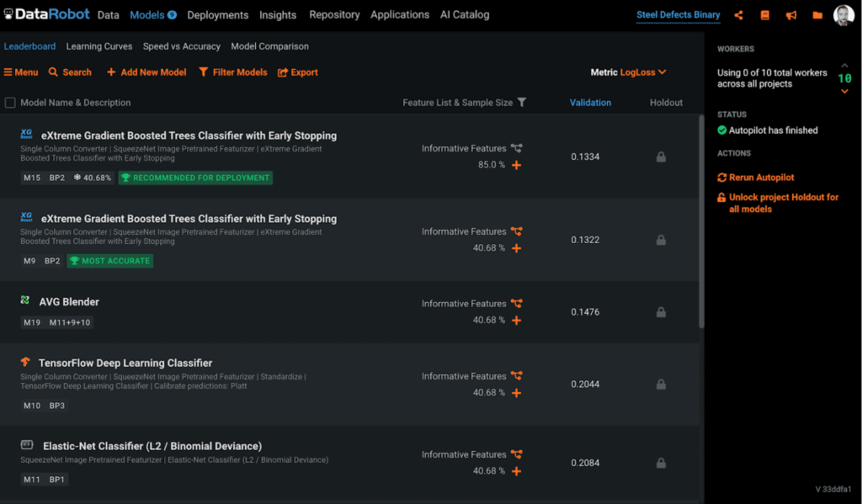
Task: Click the feature list filter funnel icon
Action: (x=522, y=102)
